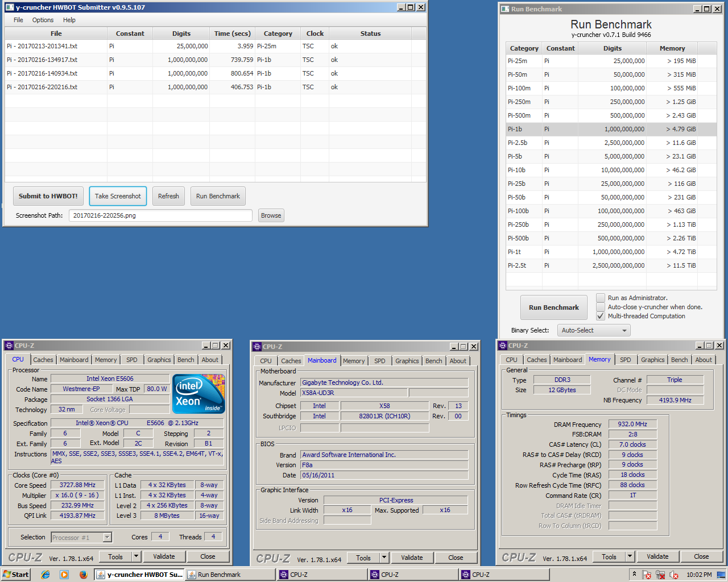Click Submit to HWBOT! button
728x582 pixels.
point(48,196)
